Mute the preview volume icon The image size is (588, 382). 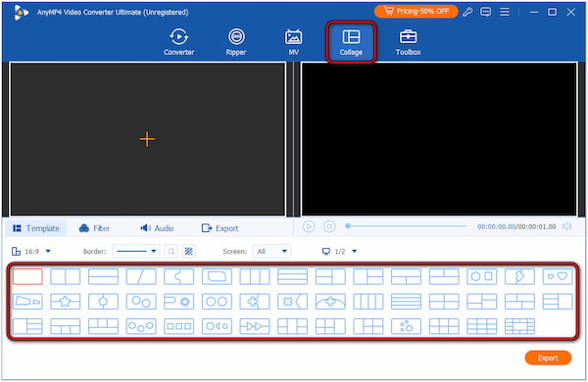click(x=567, y=226)
